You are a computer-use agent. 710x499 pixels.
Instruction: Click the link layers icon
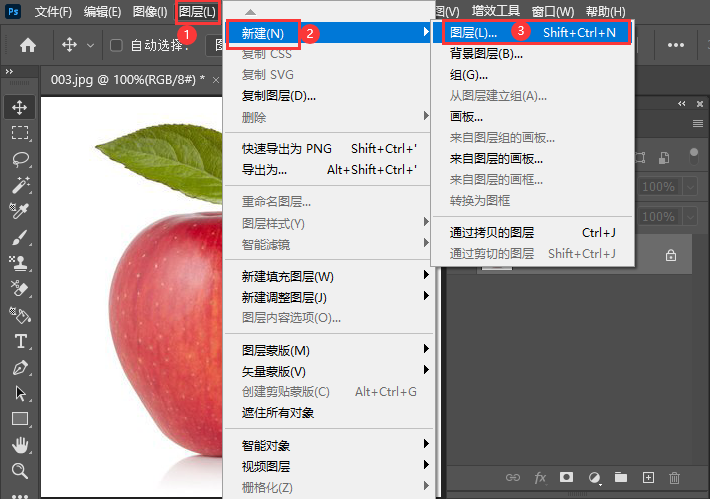point(513,478)
